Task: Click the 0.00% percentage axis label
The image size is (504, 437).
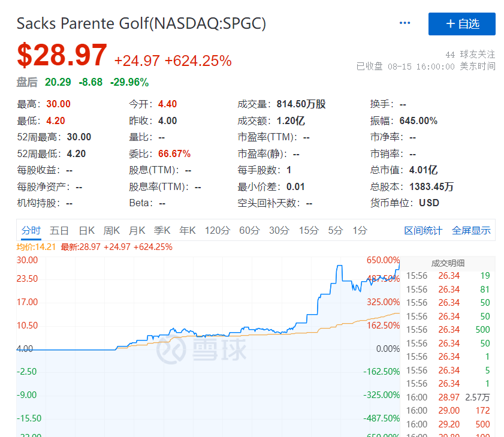Action: click(x=388, y=348)
